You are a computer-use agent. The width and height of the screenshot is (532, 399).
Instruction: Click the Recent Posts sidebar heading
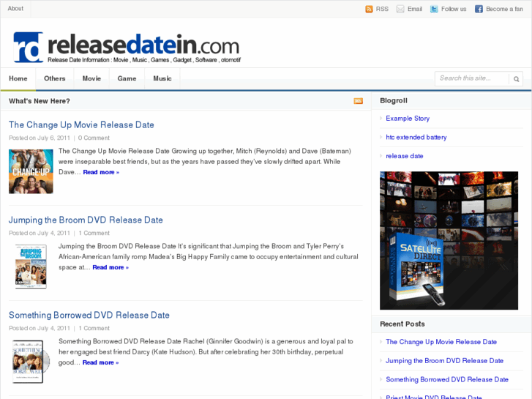[x=402, y=324]
